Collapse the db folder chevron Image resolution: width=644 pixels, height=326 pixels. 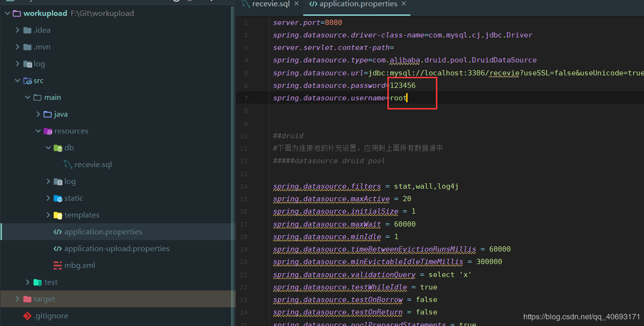(48, 148)
